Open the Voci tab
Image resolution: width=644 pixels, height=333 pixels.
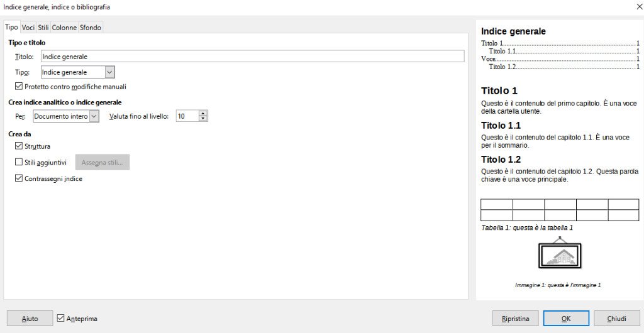coord(28,28)
